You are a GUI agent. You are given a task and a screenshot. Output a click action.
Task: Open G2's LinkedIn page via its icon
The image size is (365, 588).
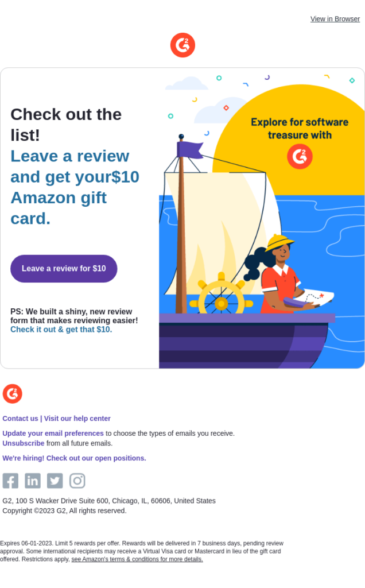[32, 481]
